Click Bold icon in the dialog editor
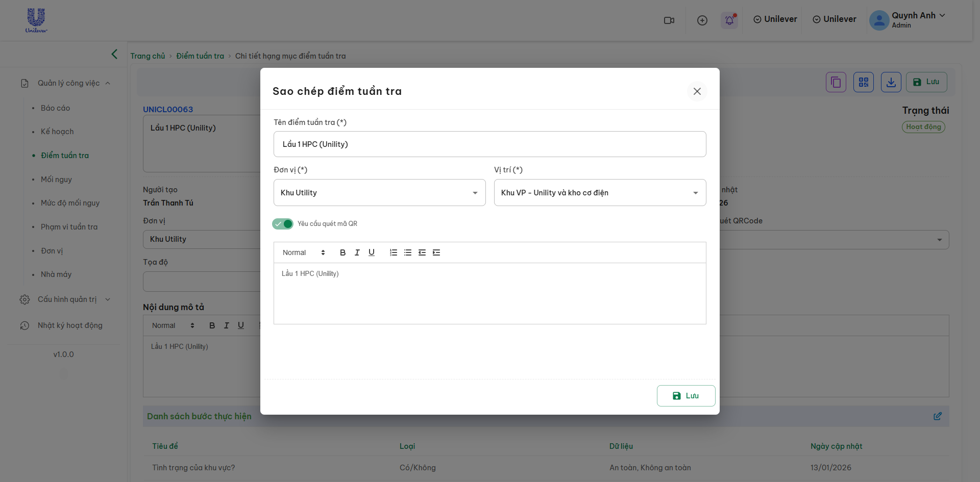980x482 pixels. (x=342, y=252)
